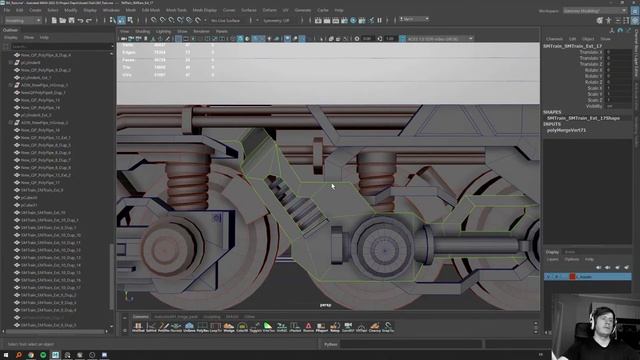Click the Redo arrow icon
Viewport: 640px width, 360px height.
point(89,20)
